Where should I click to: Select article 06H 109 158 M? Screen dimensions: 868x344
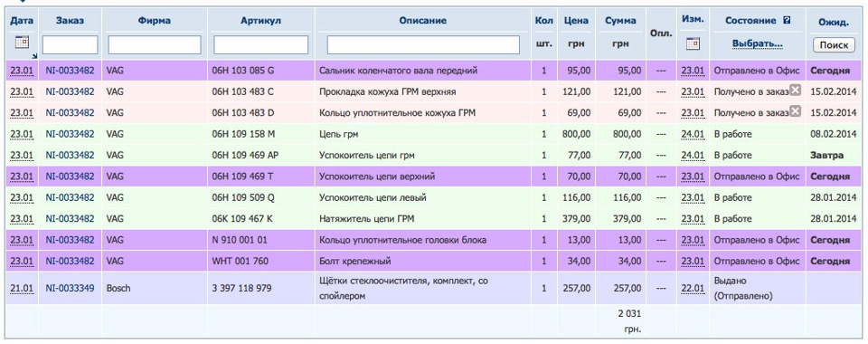point(243,134)
